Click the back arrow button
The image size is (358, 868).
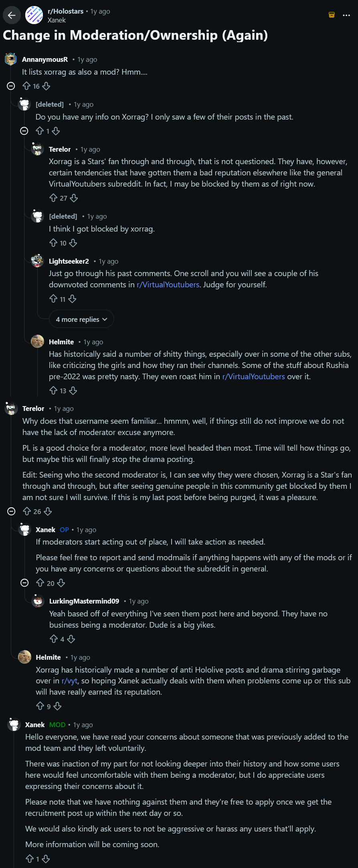click(12, 15)
